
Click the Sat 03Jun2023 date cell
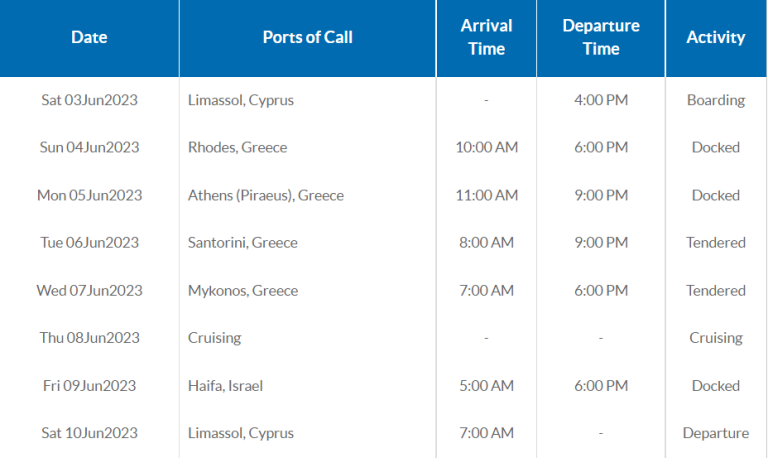[89, 100]
